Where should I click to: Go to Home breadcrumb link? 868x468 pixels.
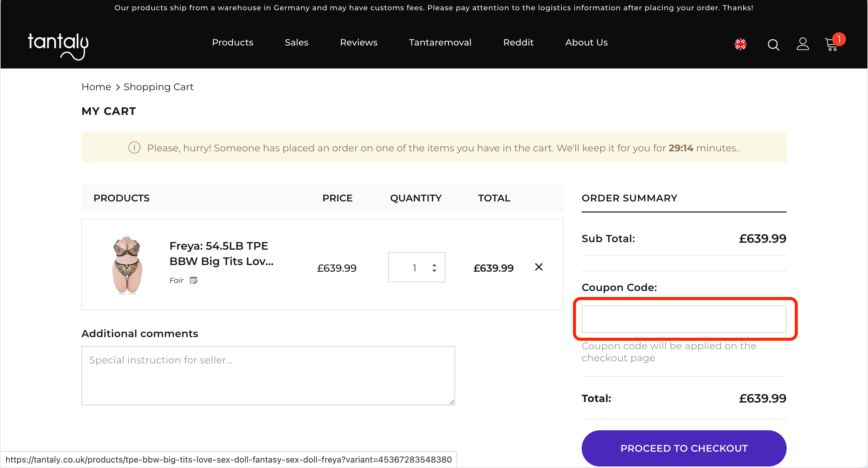coord(96,87)
